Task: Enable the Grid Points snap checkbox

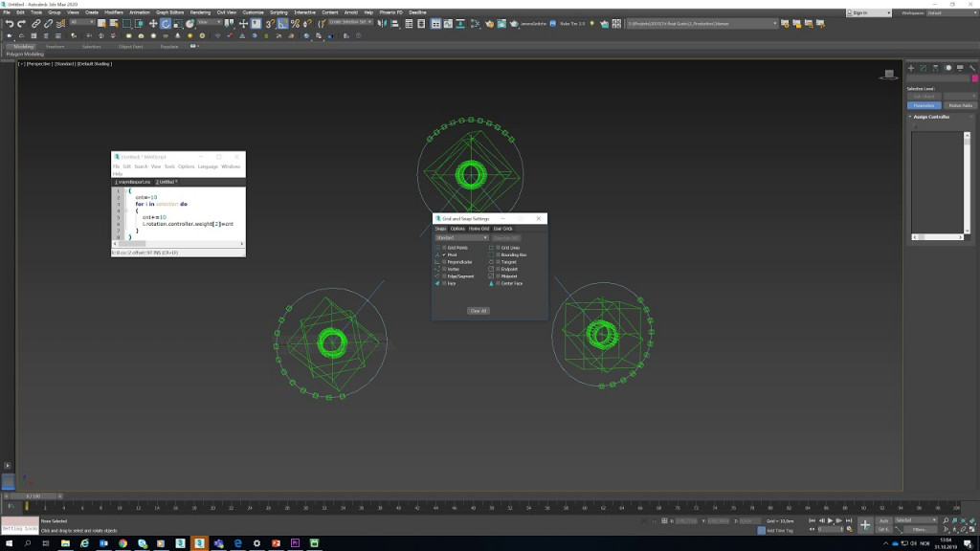Action: point(442,248)
